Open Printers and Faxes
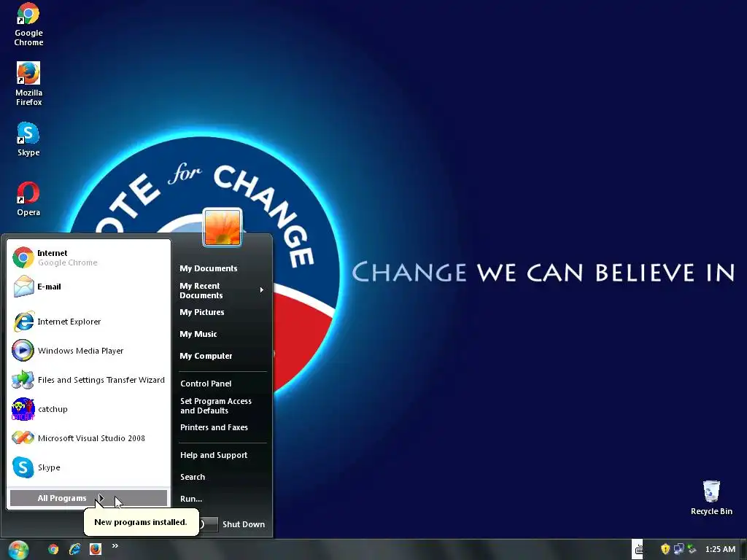The width and height of the screenshot is (747, 560). [x=214, y=427]
